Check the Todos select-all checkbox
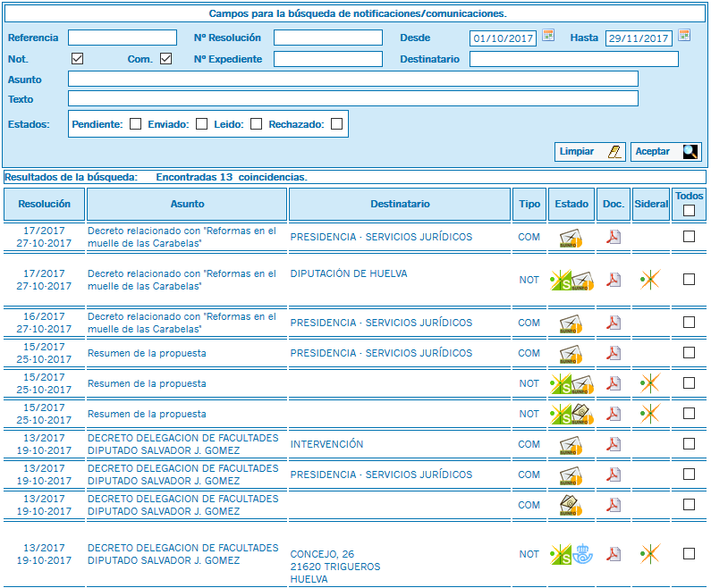 point(689,210)
